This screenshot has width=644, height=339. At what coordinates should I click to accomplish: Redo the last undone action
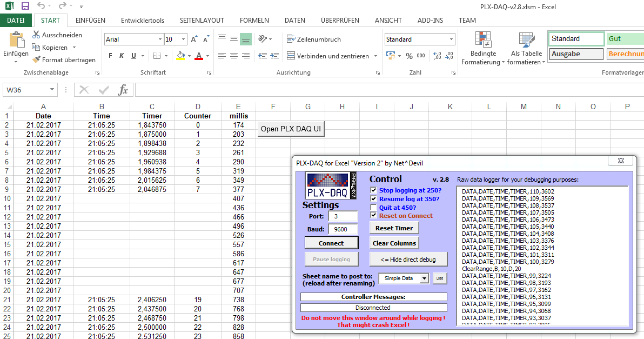coord(63,6)
